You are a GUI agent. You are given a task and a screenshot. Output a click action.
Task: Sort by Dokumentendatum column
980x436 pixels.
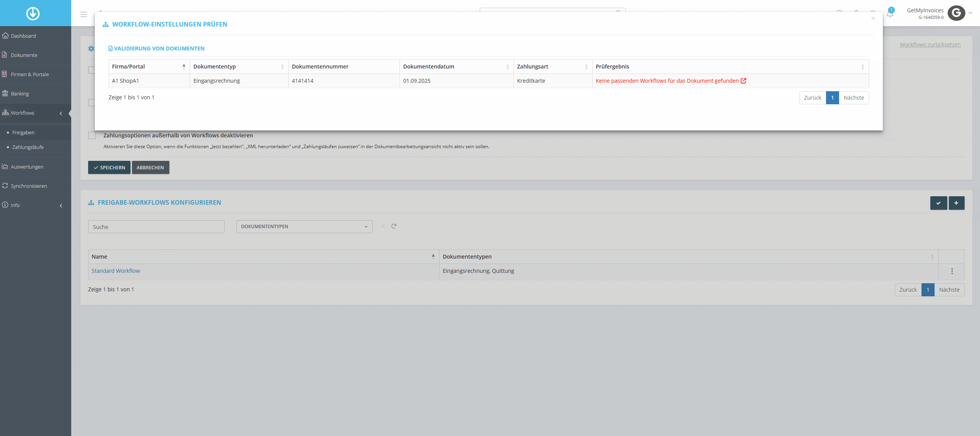click(457, 67)
